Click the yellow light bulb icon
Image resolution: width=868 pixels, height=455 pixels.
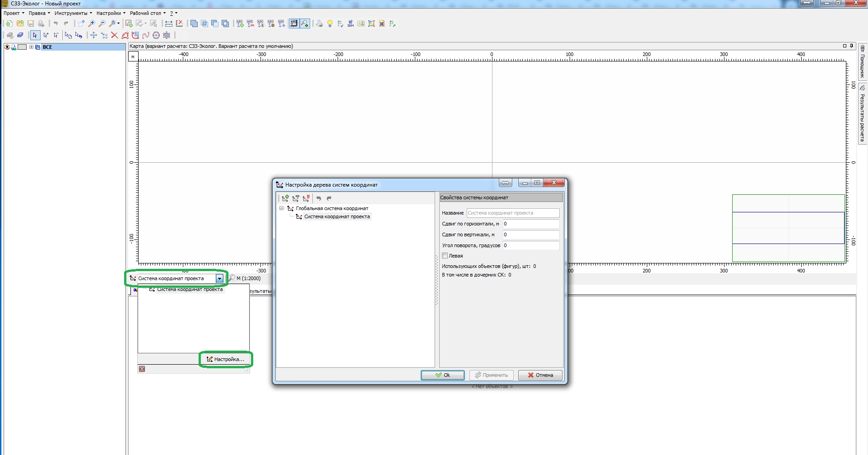click(330, 23)
